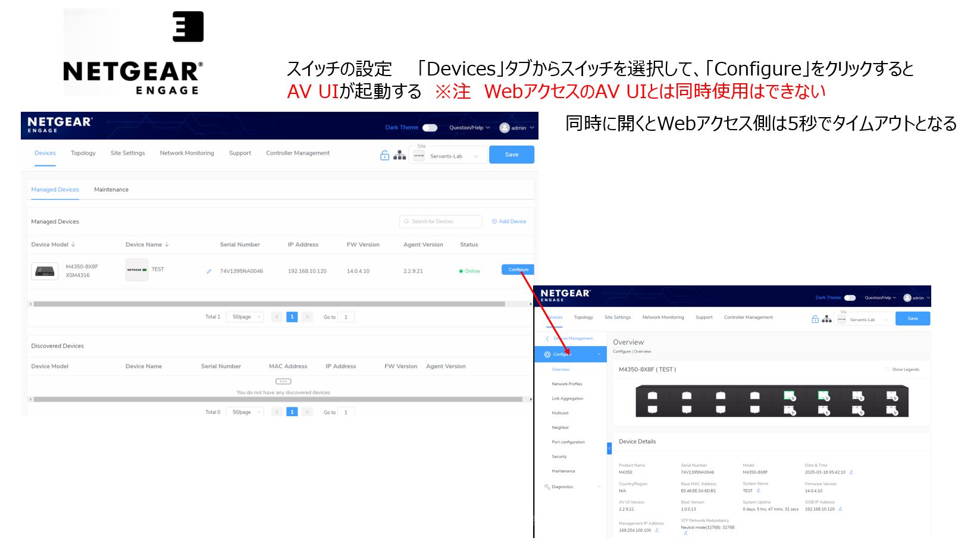Click Go to page field under Managed Devices

click(x=346, y=317)
